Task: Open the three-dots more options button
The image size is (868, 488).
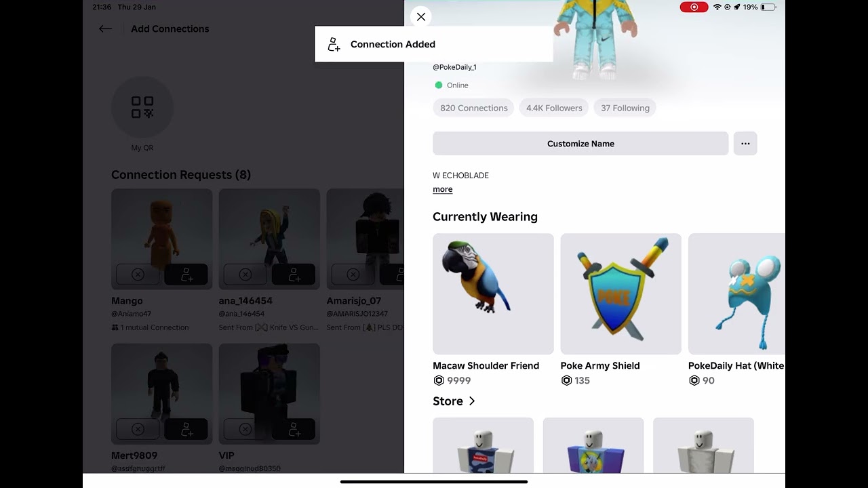Action: point(745,144)
